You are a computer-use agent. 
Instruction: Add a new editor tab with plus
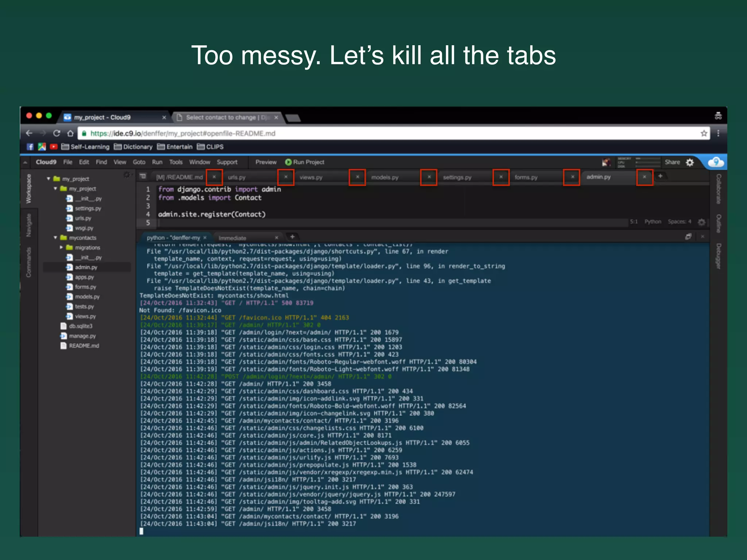coord(660,176)
